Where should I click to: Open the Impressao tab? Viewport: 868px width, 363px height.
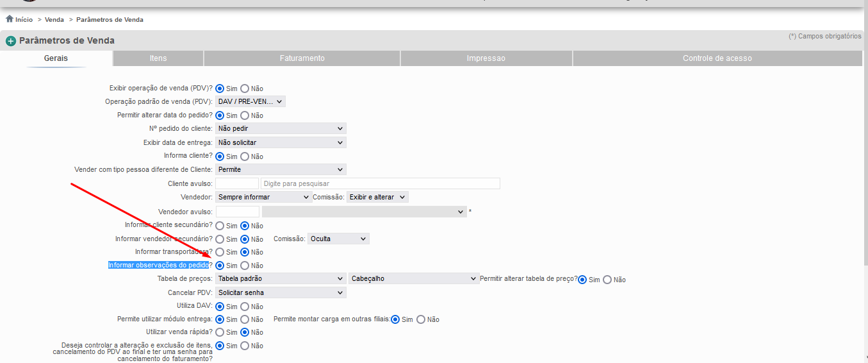486,58
